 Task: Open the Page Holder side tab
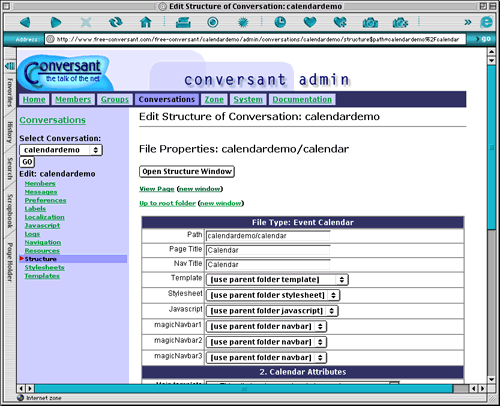10,262
